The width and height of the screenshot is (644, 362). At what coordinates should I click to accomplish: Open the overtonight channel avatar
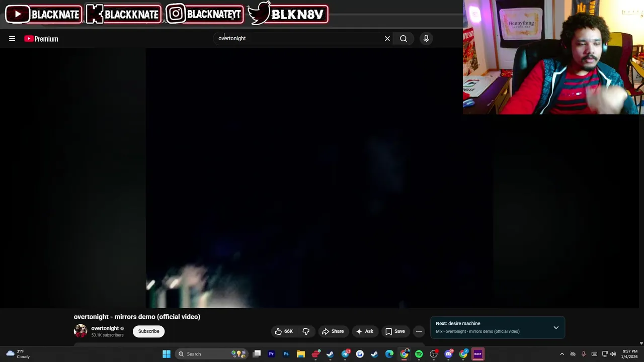click(80, 331)
